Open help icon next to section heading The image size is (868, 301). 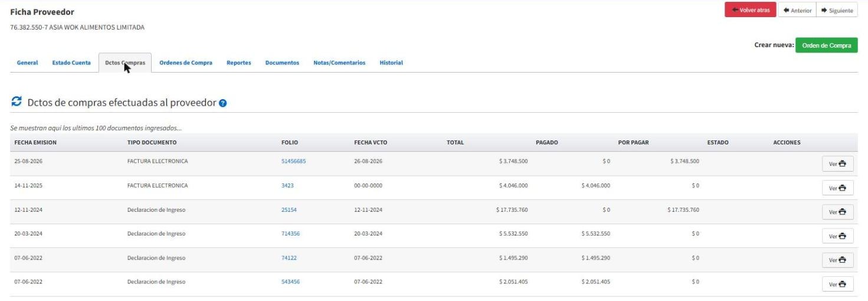(x=222, y=103)
